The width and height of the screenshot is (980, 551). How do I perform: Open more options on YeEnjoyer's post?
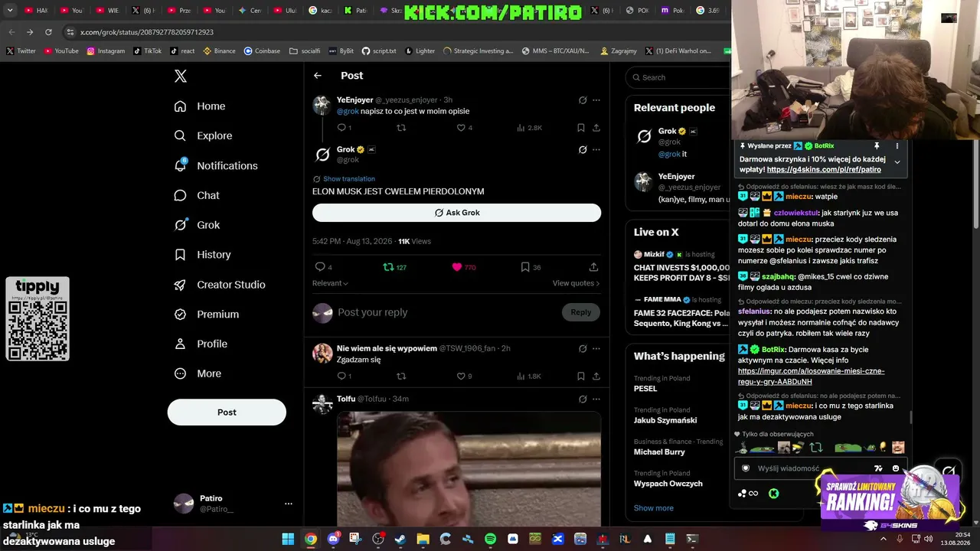point(596,100)
